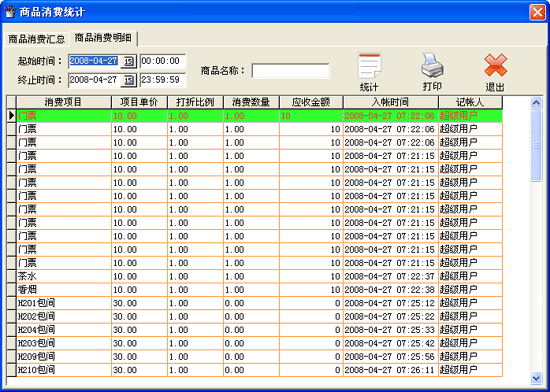Screen dimensions: 550x392
Task: Click the scroll down arrow of table scrollbar
Action: pos(536,378)
